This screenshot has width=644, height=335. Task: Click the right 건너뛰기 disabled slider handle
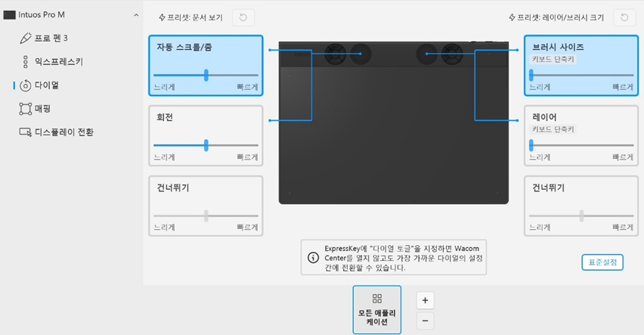[x=581, y=216]
